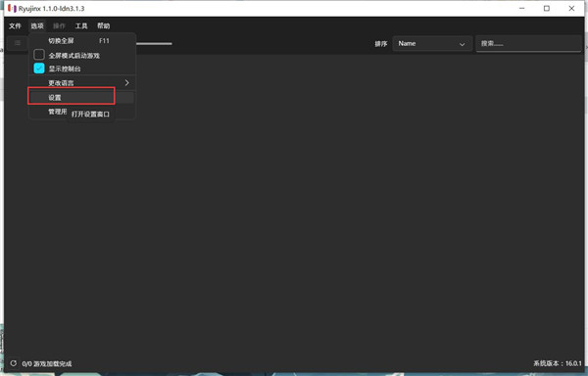This screenshot has height=376, width=588.
Task: Open the 帮助 menu
Action: click(104, 25)
